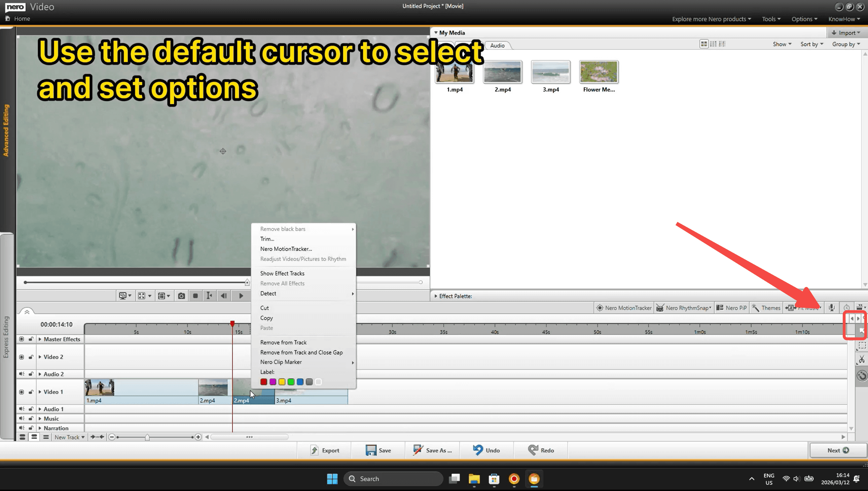Click the zoom-in plus icon on the timeline
This screenshot has width=868, height=491.
tap(198, 437)
